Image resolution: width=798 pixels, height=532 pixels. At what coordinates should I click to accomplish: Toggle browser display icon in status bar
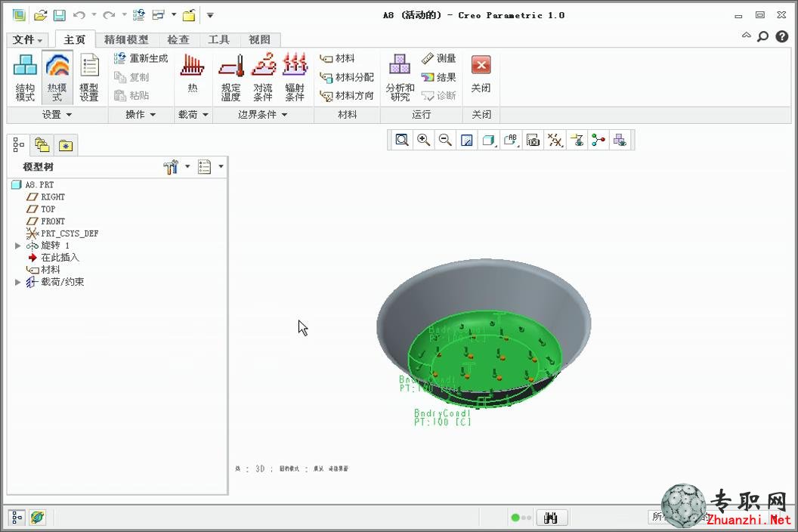click(x=37, y=518)
